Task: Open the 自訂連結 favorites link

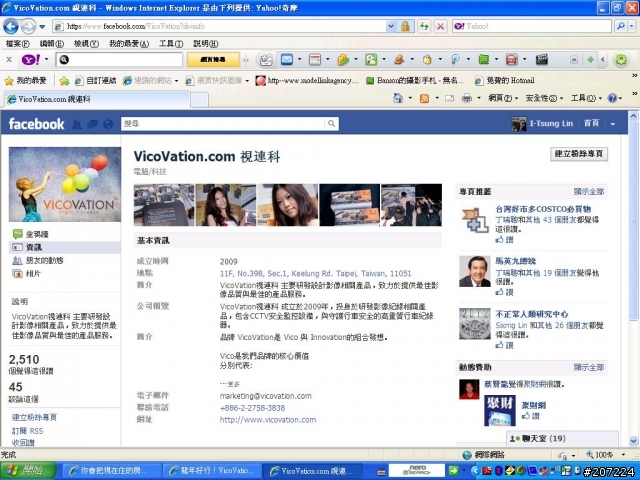Action: (x=96, y=80)
